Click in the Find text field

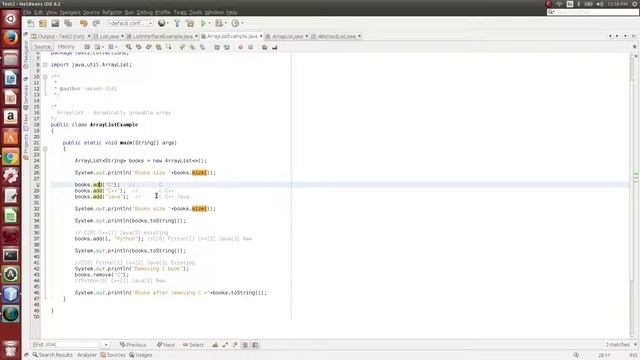pos(72,345)
